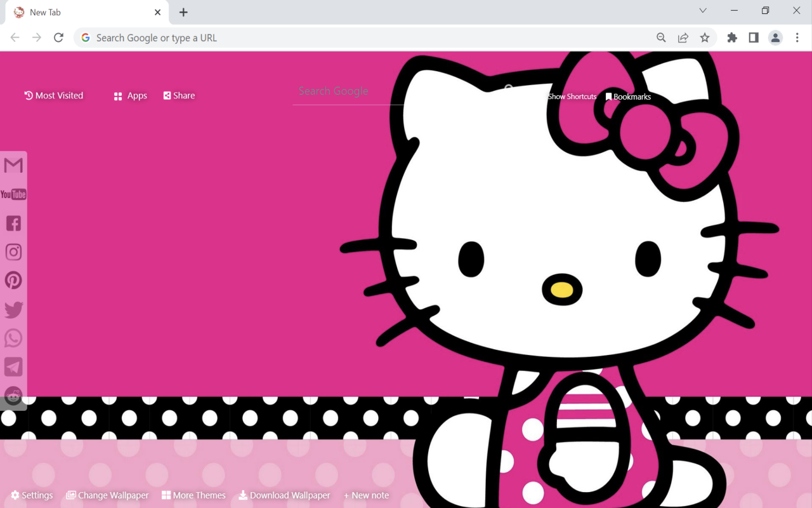Open Twitter sidebar shortcut
Viewport: 812px width, 508px height.
(13, 309)
